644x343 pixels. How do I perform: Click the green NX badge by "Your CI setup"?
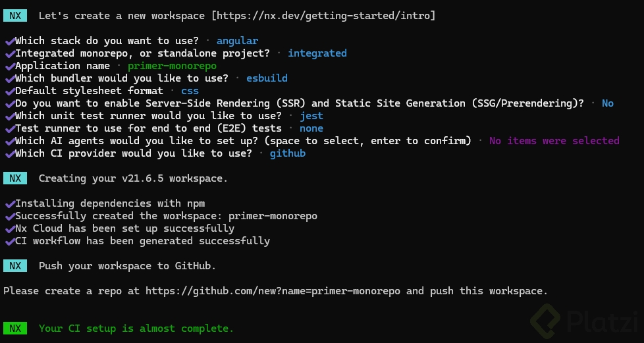[15, 328]
